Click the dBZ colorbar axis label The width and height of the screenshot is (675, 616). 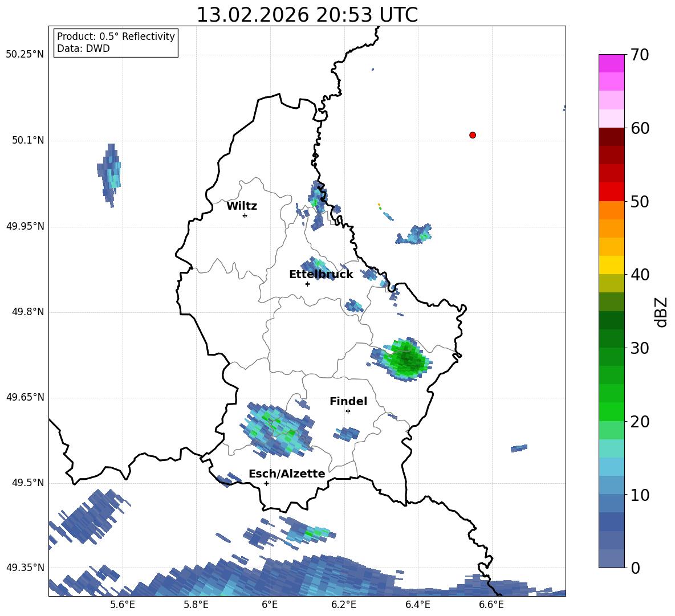(x=661, y=312)
